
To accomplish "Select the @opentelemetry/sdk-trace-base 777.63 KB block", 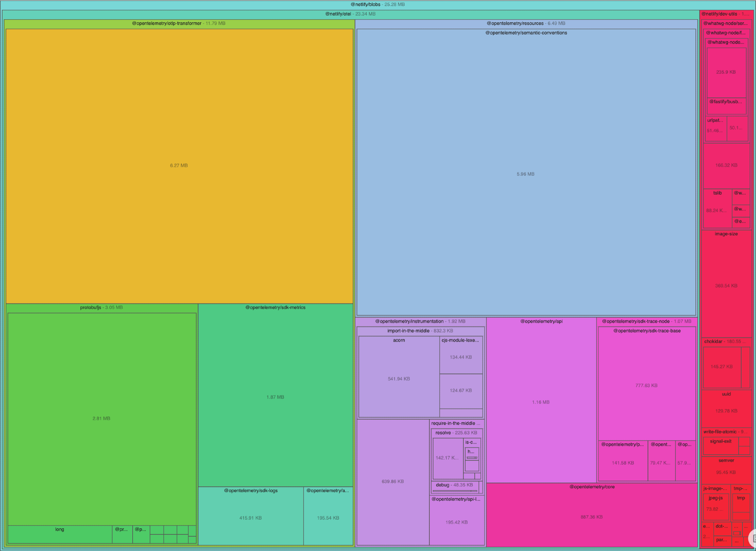I will [x=646, y=385].
